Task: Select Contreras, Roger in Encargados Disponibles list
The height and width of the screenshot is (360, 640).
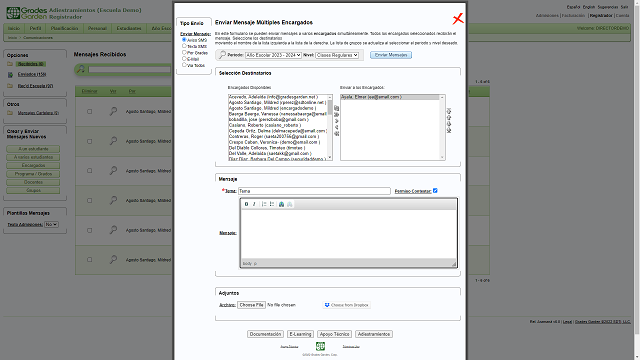Action: click(278, 136)
